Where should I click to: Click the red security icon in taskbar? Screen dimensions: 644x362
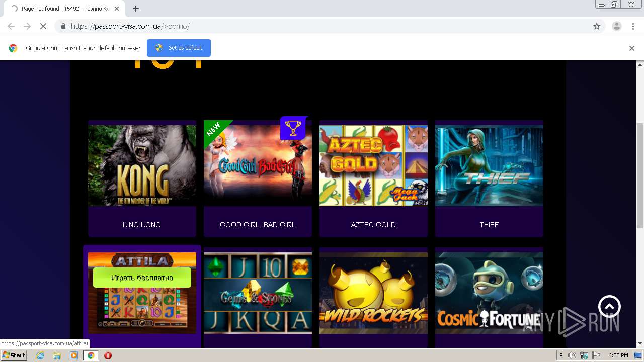click(x=108, y=355)
